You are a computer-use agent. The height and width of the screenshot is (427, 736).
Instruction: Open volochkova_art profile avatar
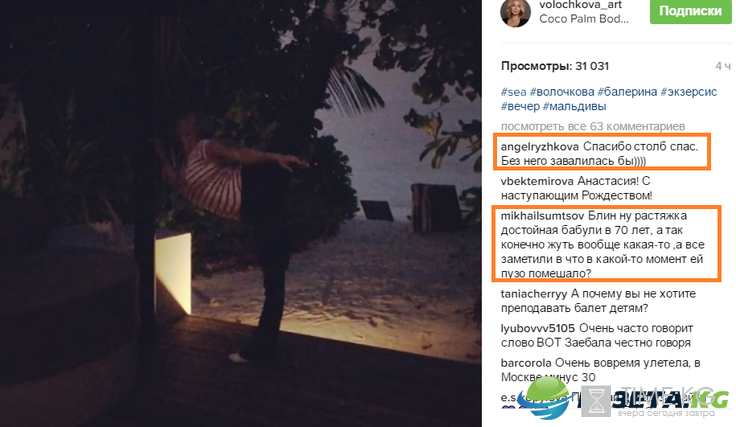[x=515, y=12]
